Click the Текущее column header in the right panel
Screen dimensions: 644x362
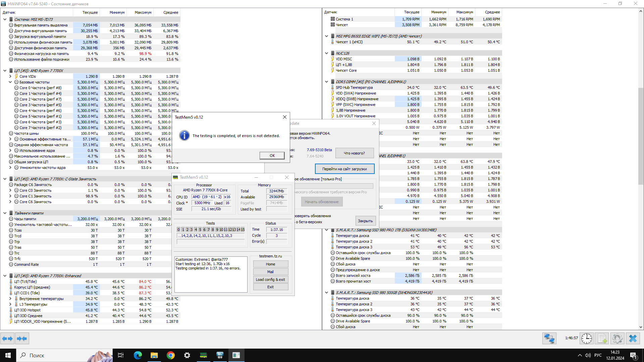(411, 12)
